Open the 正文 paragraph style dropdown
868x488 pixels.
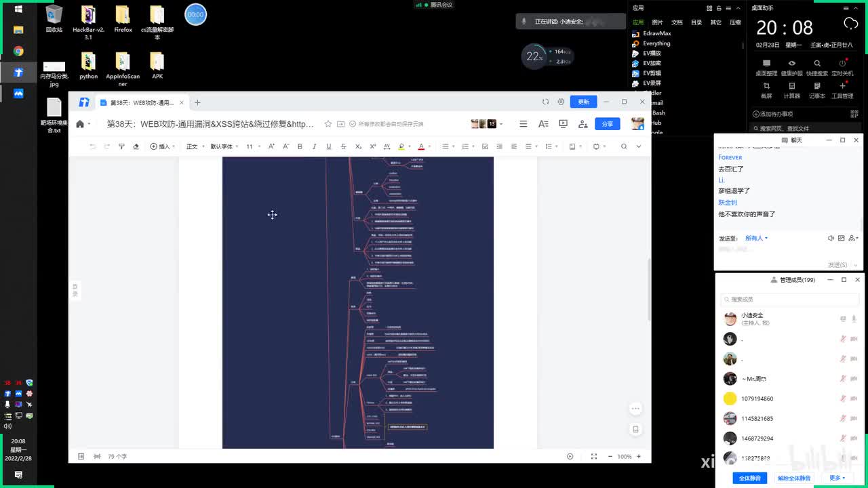pyautogui.click(x=195, y=146)
